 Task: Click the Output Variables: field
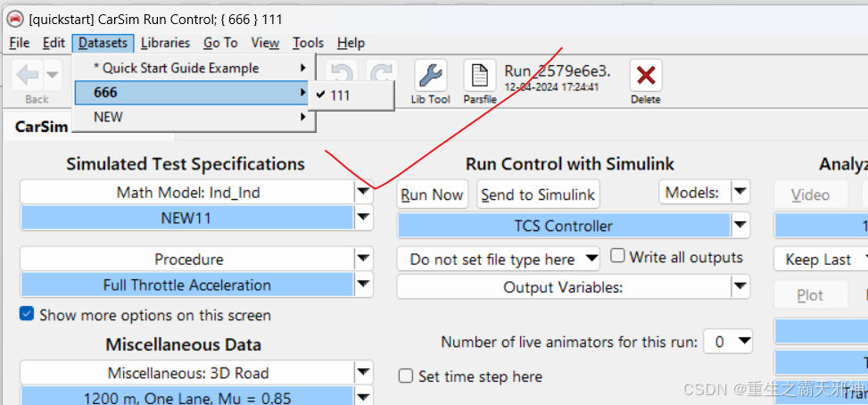(564, 287)
